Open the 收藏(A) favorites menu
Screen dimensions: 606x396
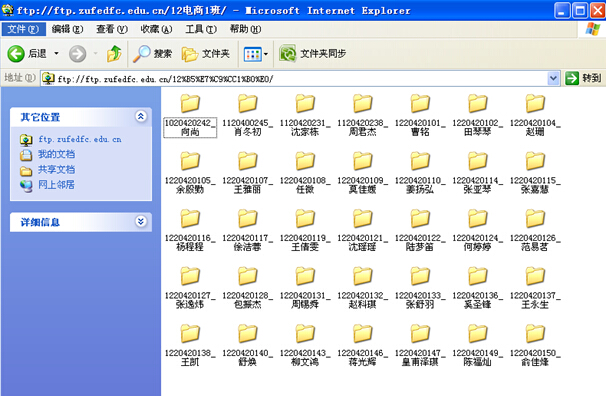click(x=156, y=29)
